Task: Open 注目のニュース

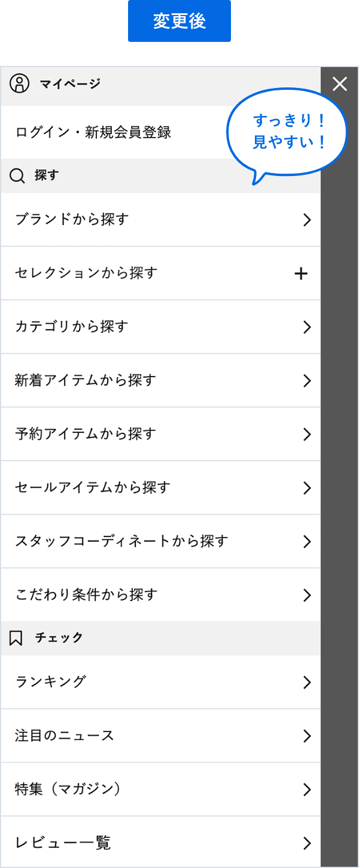Action: coord(65,736)
